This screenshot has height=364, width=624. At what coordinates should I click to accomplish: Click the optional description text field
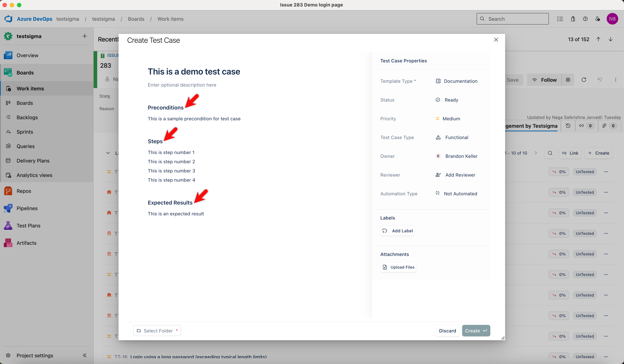pyautogui.click(x=182, y=85)
